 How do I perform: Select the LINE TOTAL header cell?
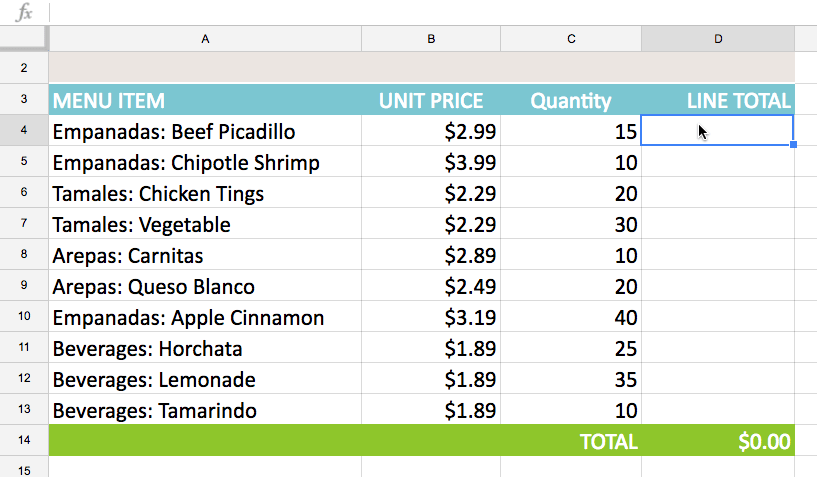click(718, 100)
